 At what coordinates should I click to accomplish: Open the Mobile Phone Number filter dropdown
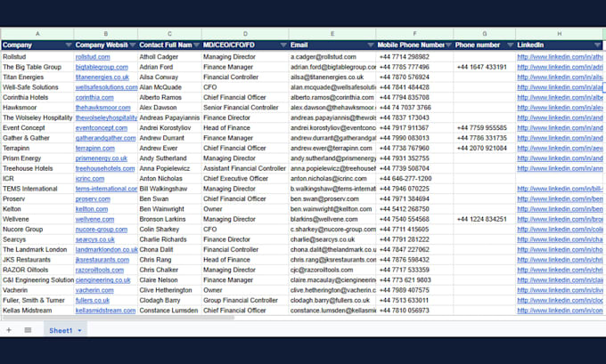pos(448,45)
